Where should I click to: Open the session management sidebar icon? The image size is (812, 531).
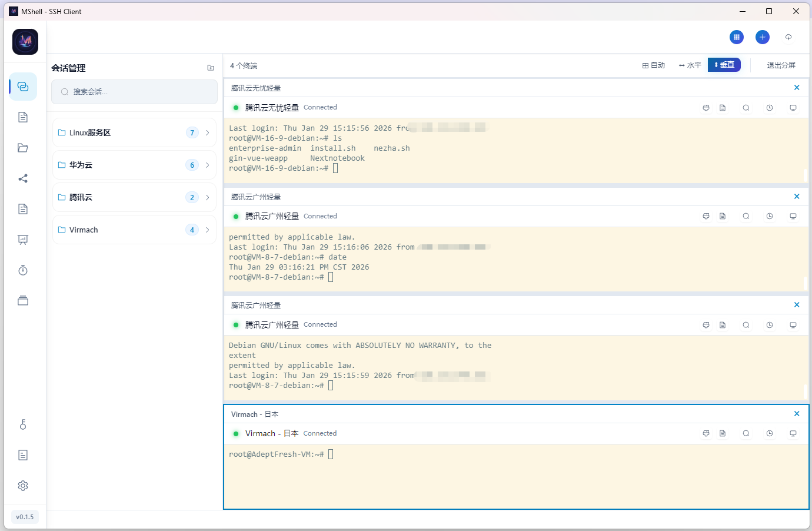(23, 87)
